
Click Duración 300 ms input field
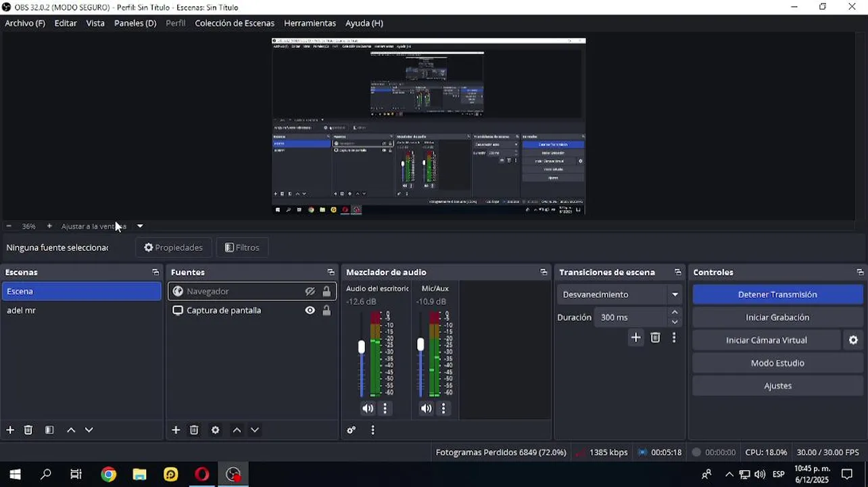tap(631, 317)
